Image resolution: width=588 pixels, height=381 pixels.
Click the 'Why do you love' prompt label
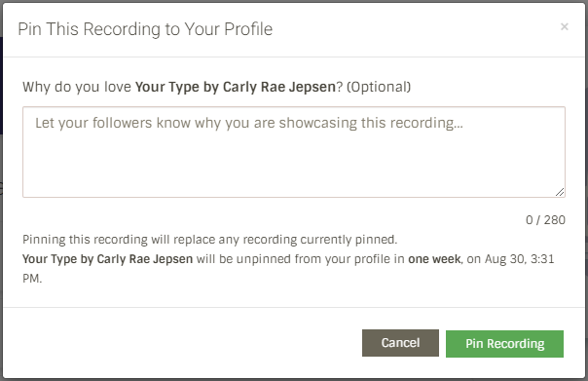pyautogui.click(x=216, y=87)
